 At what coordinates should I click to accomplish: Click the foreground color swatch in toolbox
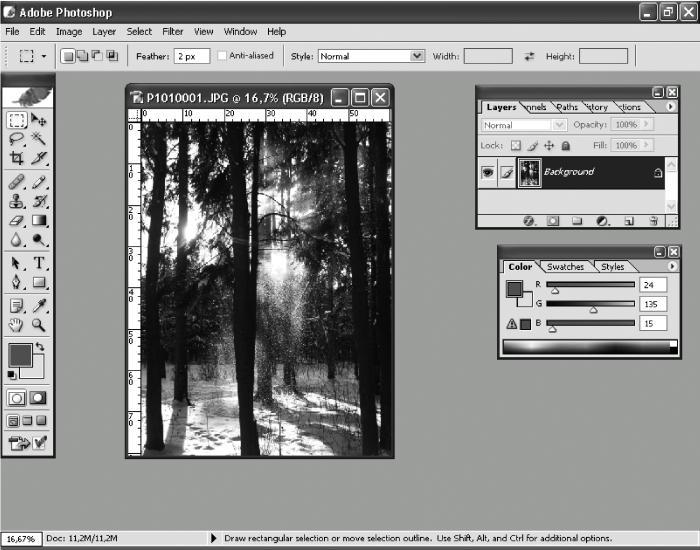pyautogui.click(x=20, y=355)
